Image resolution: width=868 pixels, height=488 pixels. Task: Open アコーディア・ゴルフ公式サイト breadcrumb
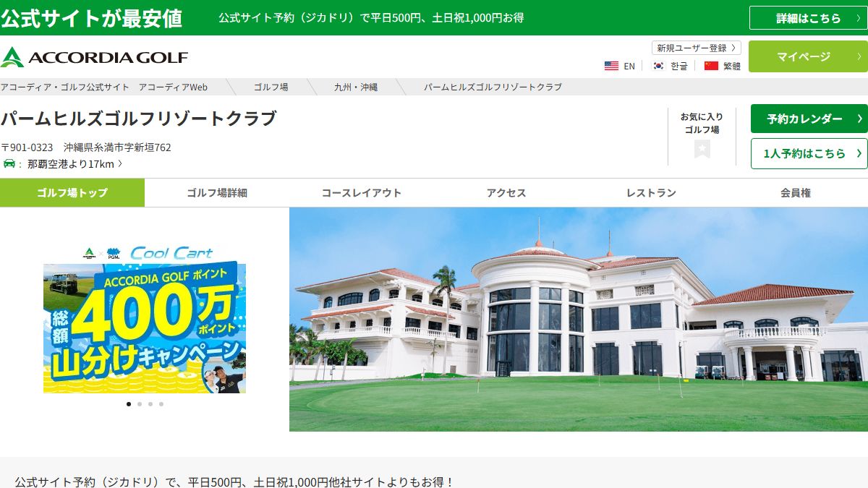pyautogui.click(x=104, y=87)
